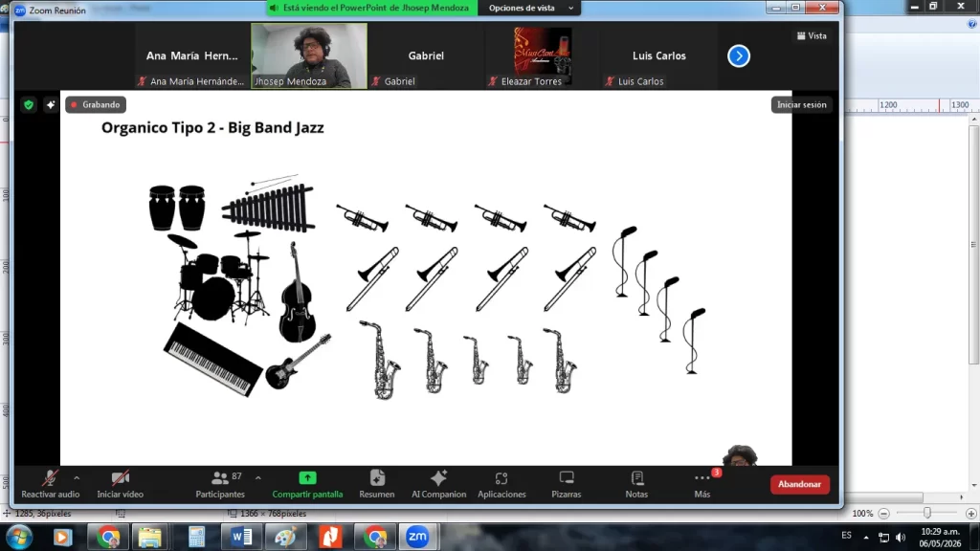Open the Opciones de vista dropdown
The height and width of the screenshot is (551, 980).
pos(530,8)
